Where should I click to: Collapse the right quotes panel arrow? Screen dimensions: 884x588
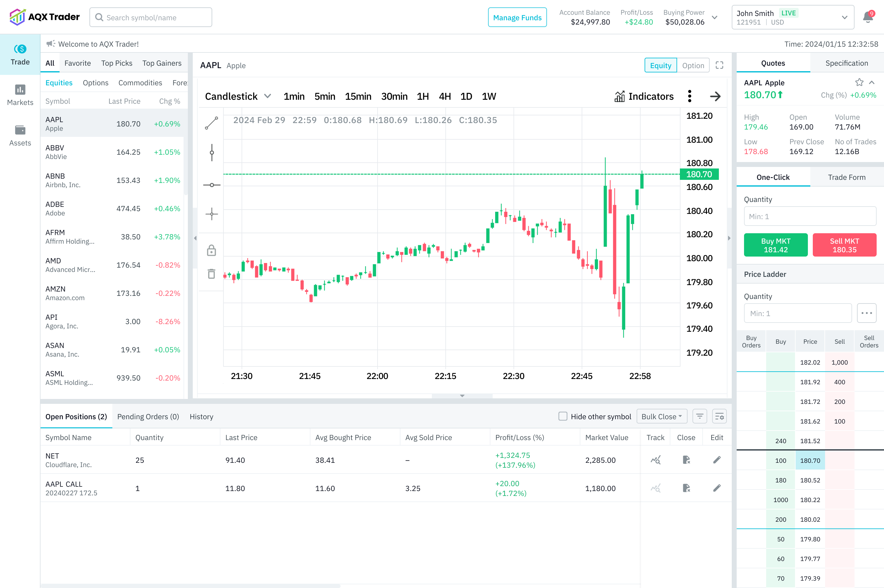coord(729,238)
